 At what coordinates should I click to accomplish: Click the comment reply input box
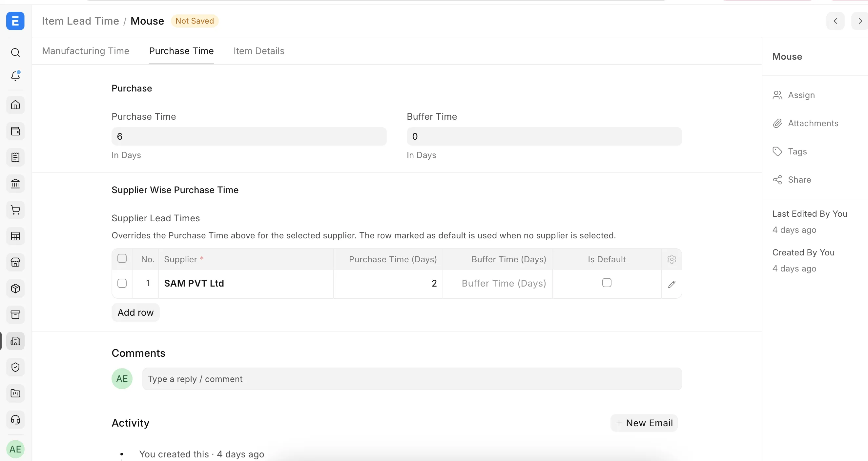click(412, 379)
